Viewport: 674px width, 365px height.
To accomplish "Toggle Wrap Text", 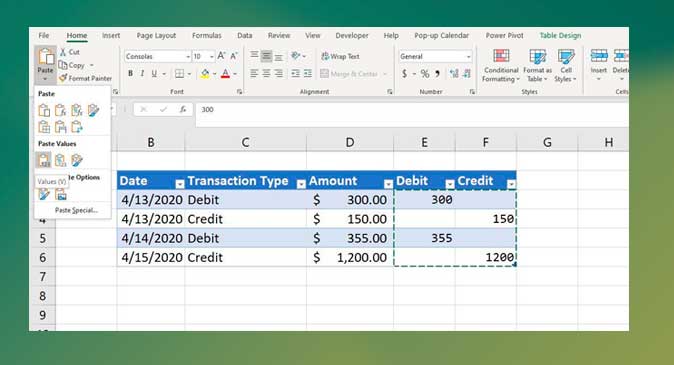I will click(340, 56).
